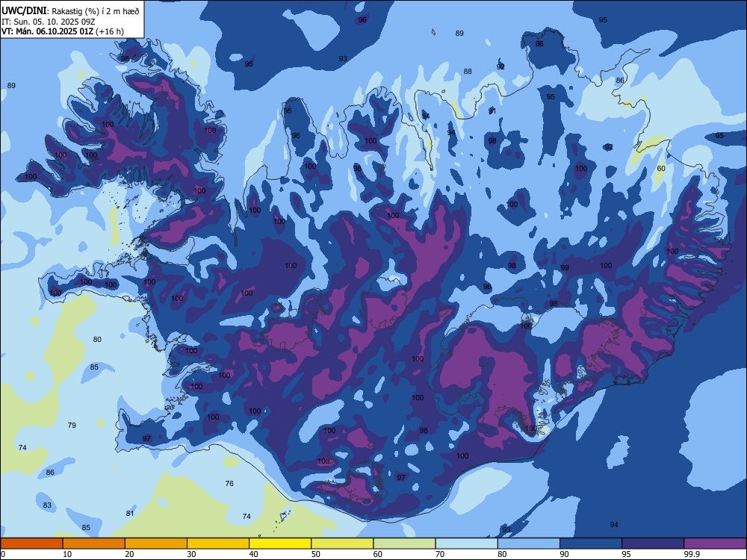Image resolution: width=747 pixels, height=560 pixels.
Task: Click the '0' tick label in the legend
Action: pyautogui.click(x=3, y=554)
